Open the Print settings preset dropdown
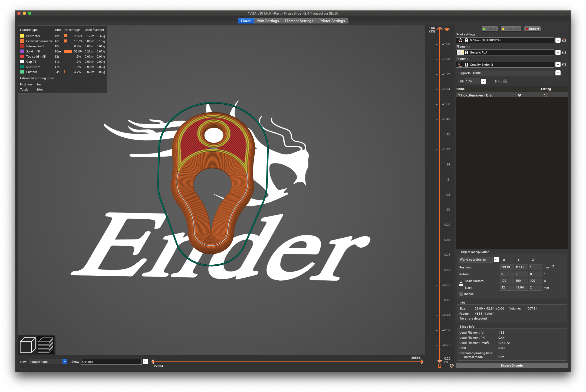The height and width of the screenshot is (392, 586). click(x=558, y=40)
